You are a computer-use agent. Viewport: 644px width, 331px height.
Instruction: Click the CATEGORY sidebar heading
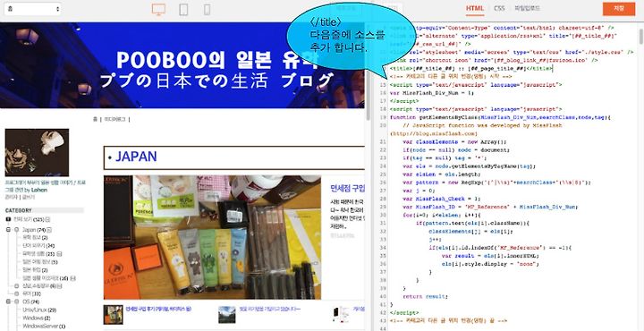(19, 210)
